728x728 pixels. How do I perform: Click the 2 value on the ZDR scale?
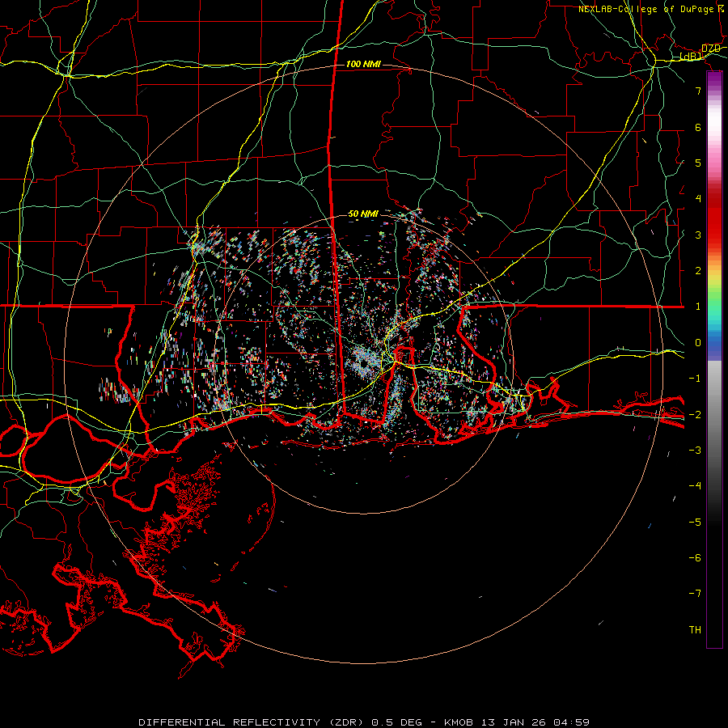point(698,271)
